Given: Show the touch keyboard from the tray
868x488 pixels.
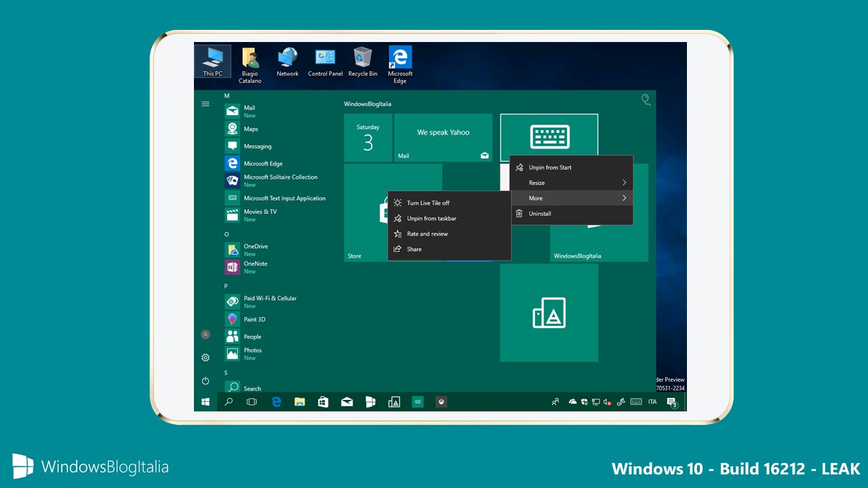Looking at the screenshot, I should pyautogui.click(x=636, y=402).
